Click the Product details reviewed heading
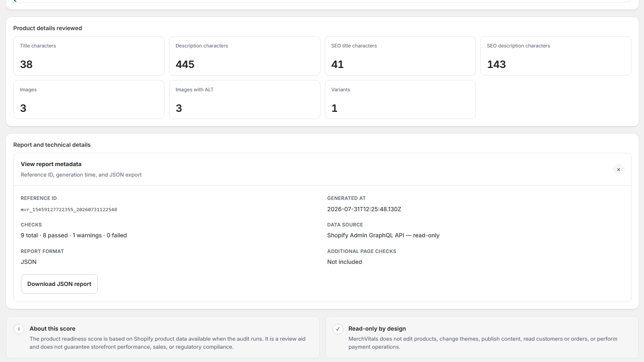Viewport: 644px width, 362px height. (47, 28)
